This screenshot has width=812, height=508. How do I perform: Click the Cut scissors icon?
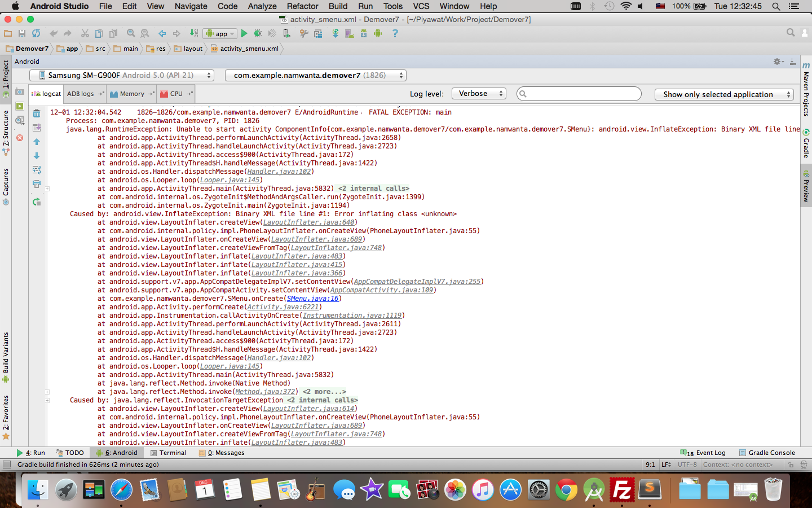click(85, 33)
